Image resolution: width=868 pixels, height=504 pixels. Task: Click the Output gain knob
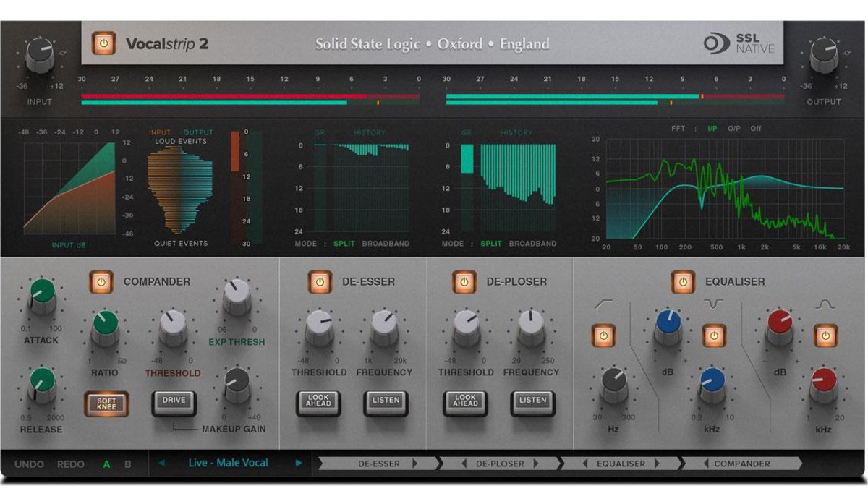[x=824, y=56]
